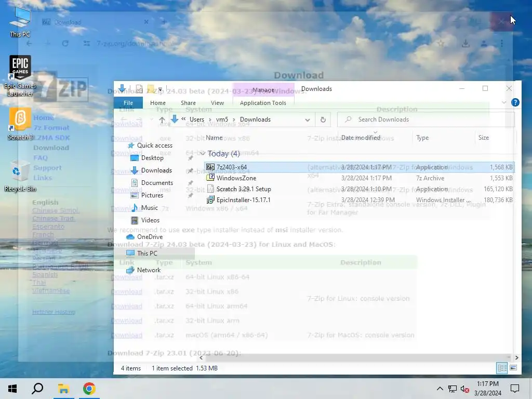The height and width of the screenshot is (399, 532).
Task: Sort by the Date modified column header
Action: (361, 138)
